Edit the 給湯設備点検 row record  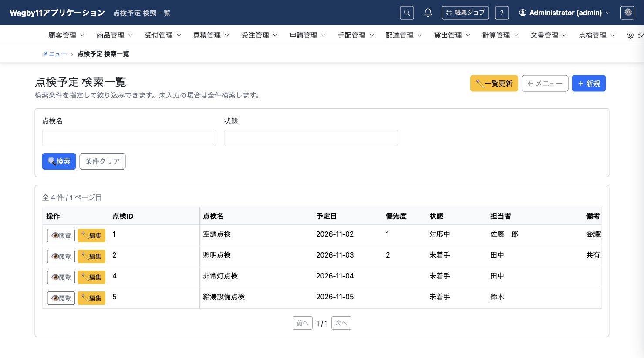click(x=91, y=298)
